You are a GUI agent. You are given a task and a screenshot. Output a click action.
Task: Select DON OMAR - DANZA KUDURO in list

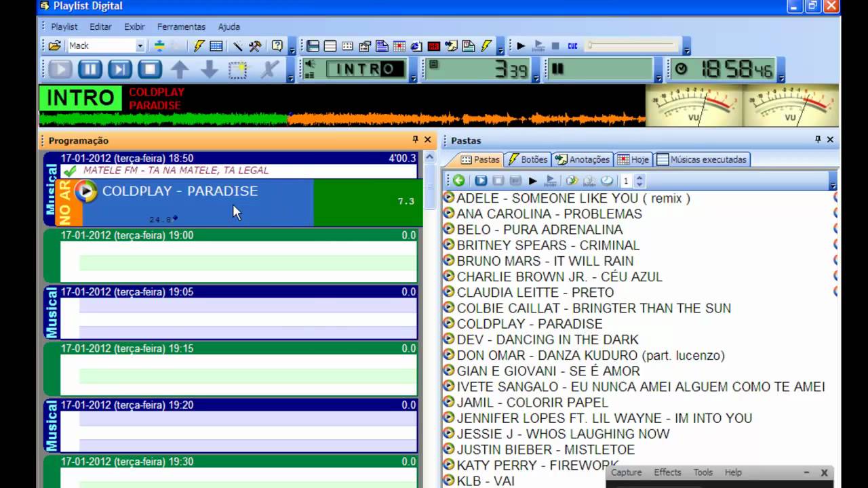pyautogui.click(x=590, y=355)
